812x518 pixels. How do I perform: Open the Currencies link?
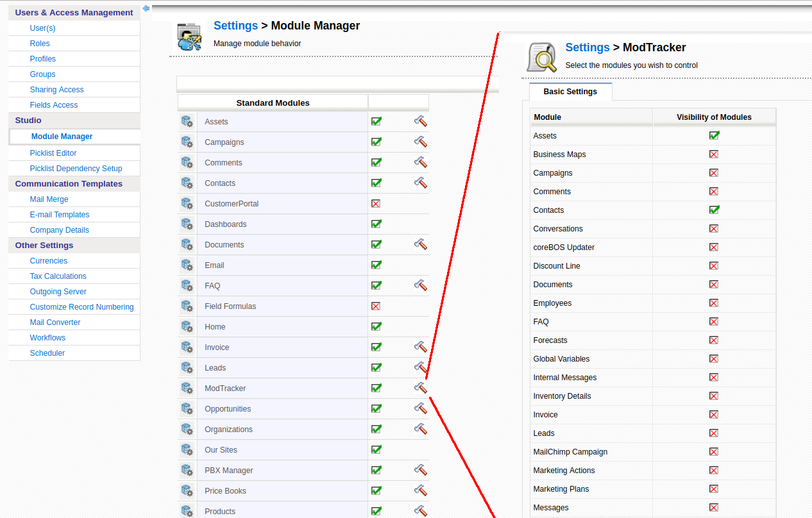[x=49, y=261]
